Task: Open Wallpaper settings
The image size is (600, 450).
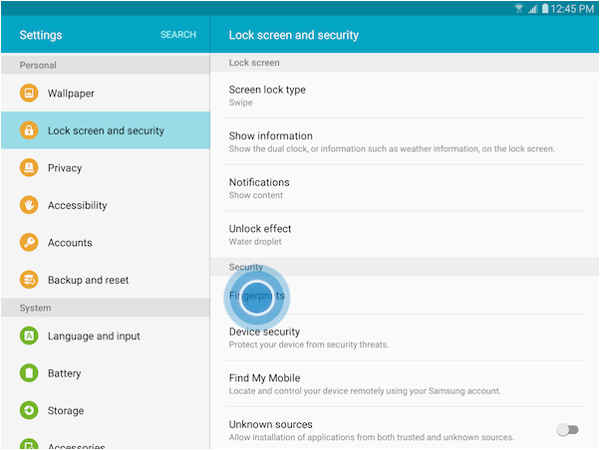Action: point(106,93)
